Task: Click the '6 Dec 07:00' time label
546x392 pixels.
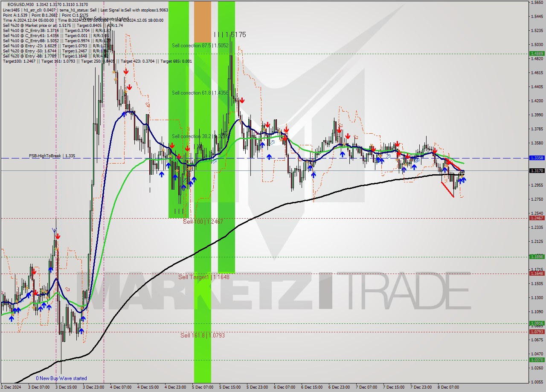Action: [x=284, y=387]
